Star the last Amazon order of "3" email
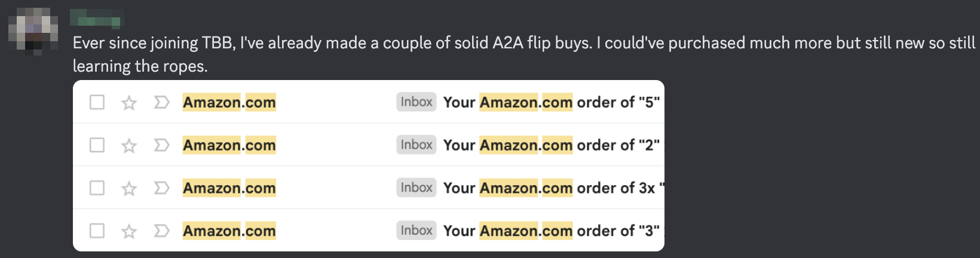980x258 pixels. coord(129,231)
